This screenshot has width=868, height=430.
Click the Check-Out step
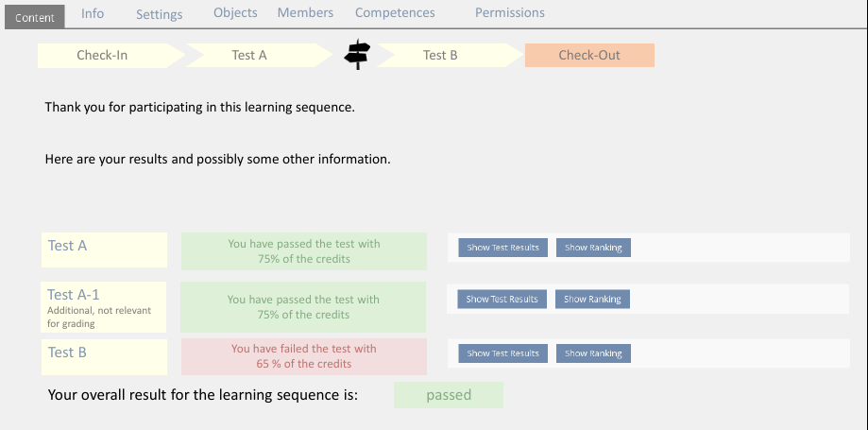pos(589,56)
